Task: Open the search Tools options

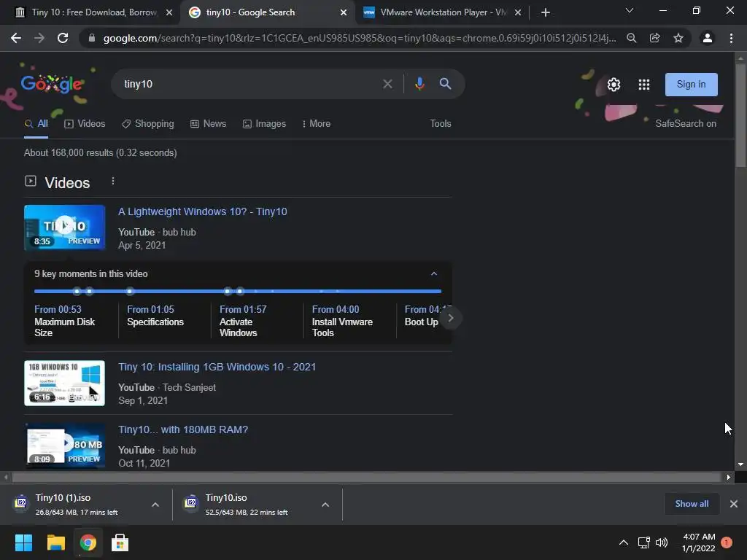Action: pyautogui.click(x=441, y=124)
